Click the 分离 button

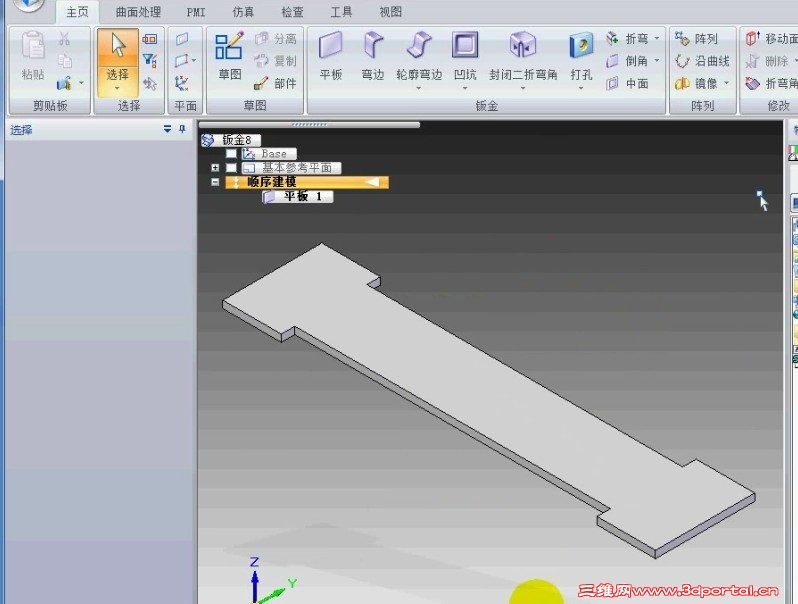click(x=275, y=39)
